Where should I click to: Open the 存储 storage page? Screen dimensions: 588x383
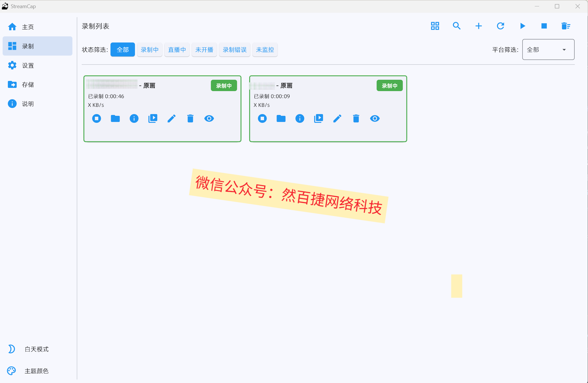coord(28,84)
